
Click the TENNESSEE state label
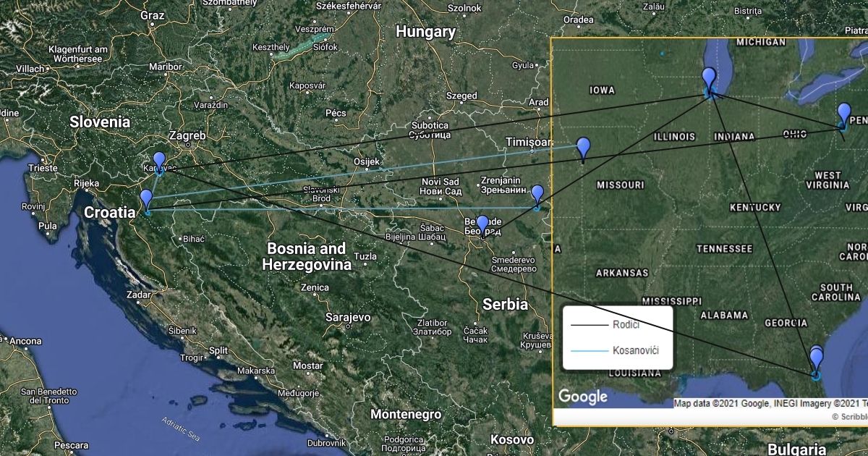[x=724, y=248]
